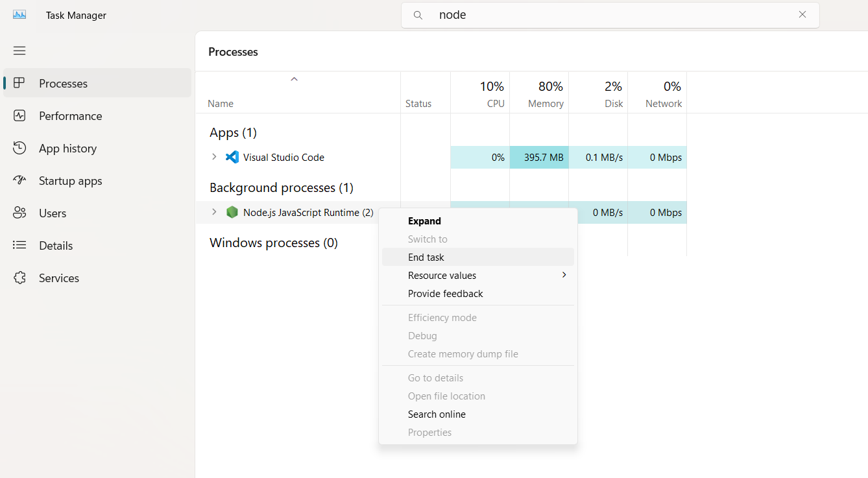Screen dimensions: 868x478
Task: Click the Task Manager app icon
Action: [x=19, y=15]
